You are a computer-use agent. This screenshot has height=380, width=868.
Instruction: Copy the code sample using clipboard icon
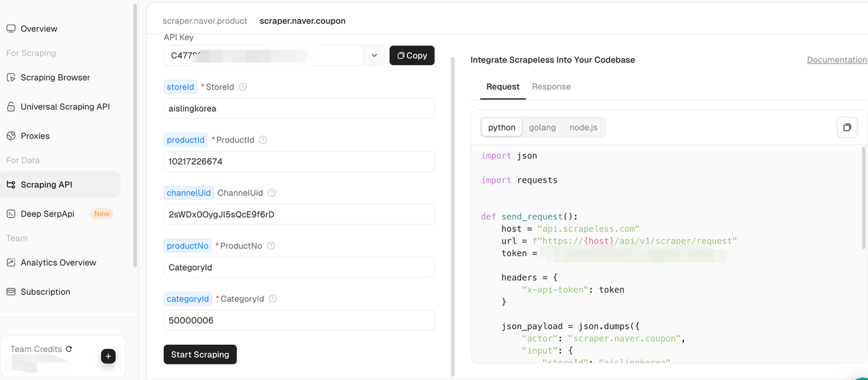[x=847, y=127]
